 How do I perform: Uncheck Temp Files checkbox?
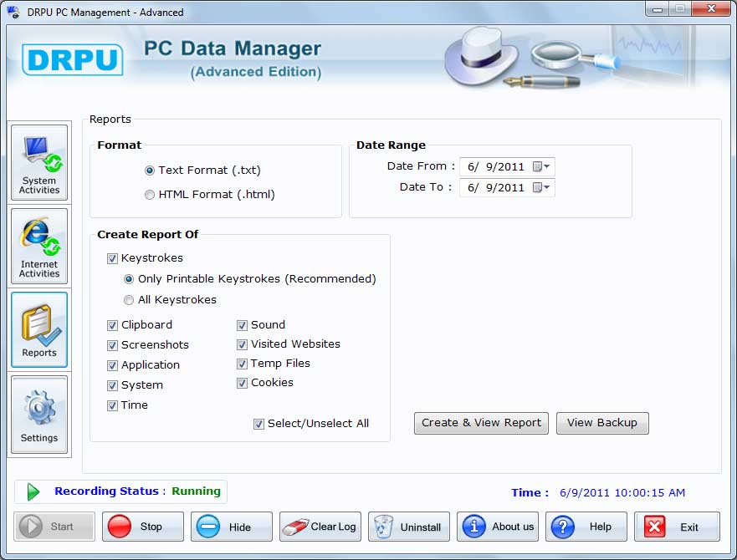pos(242,364)
